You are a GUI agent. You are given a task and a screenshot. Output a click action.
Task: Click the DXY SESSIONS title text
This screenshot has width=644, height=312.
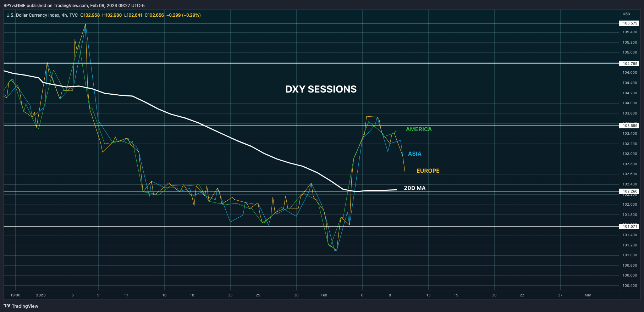(x=321, y=89)
